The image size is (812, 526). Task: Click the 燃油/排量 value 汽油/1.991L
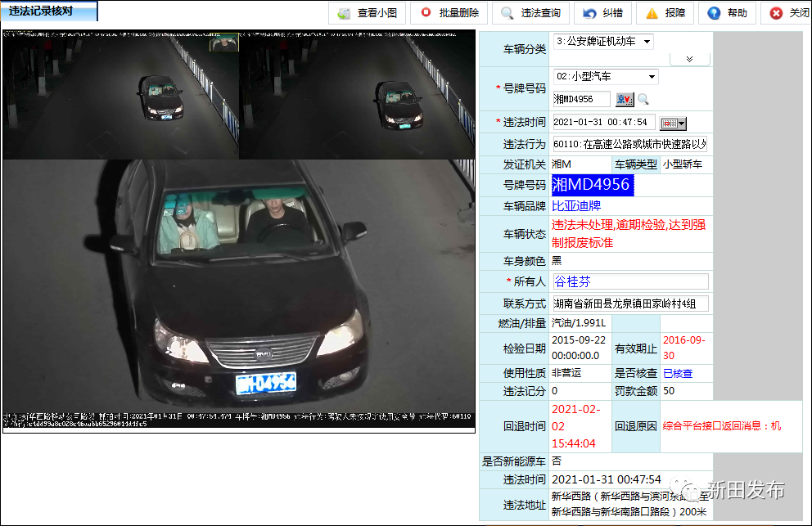[x=579, y=323]
